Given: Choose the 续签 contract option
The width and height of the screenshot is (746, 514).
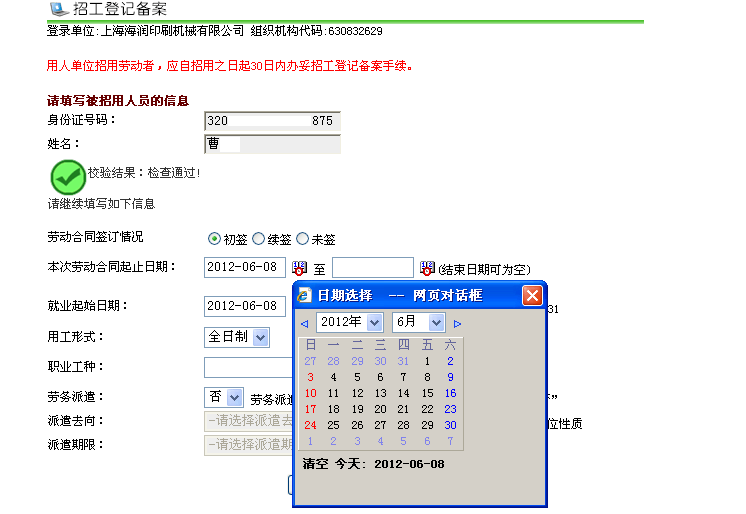Looking at the screenshot, I should [x=258, y=239].
